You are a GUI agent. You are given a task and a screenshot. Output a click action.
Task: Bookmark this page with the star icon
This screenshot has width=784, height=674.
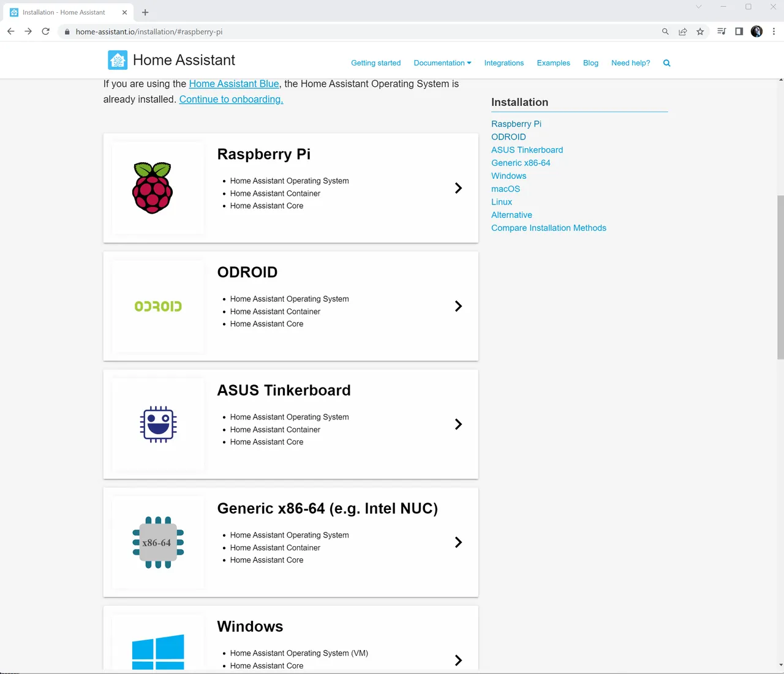pyautogui.click(x=700, y=32)
